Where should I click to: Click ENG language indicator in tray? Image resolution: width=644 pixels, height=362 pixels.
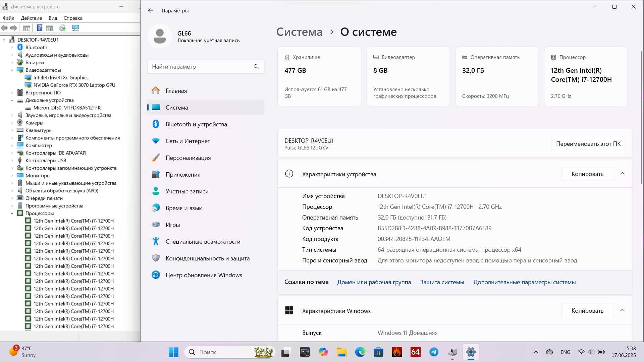565,352
